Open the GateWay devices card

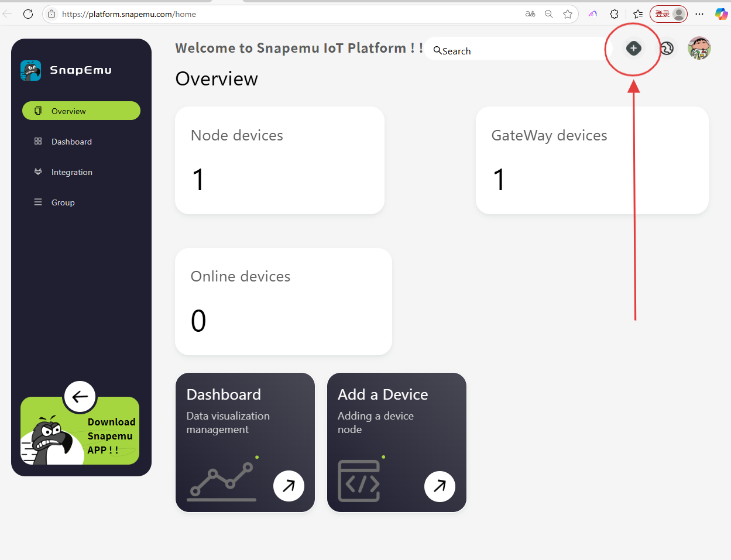click(x=592, y=160)
